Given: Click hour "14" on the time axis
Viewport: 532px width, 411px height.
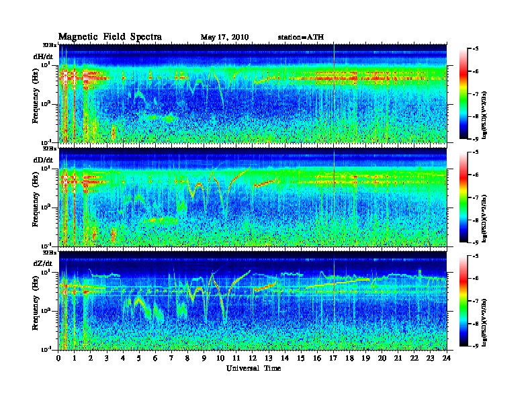Looking at the screenshot, I should (x=285, y=359).
